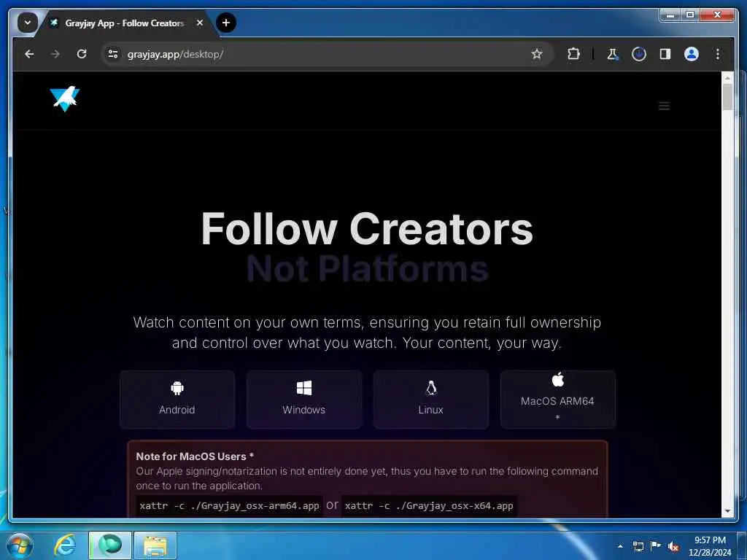This screenshot has height=560, width=747.
Task: Select the Grayjay App tab
Action: pos(124,23)
